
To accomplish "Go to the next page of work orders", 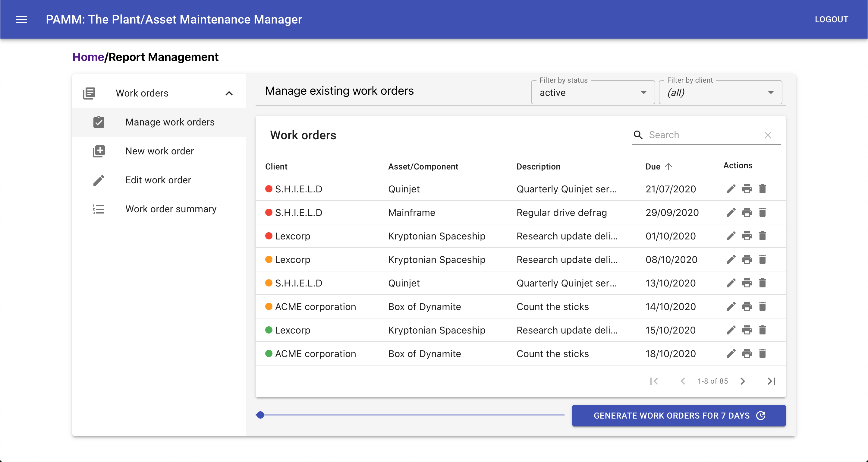I will [743, 381].
